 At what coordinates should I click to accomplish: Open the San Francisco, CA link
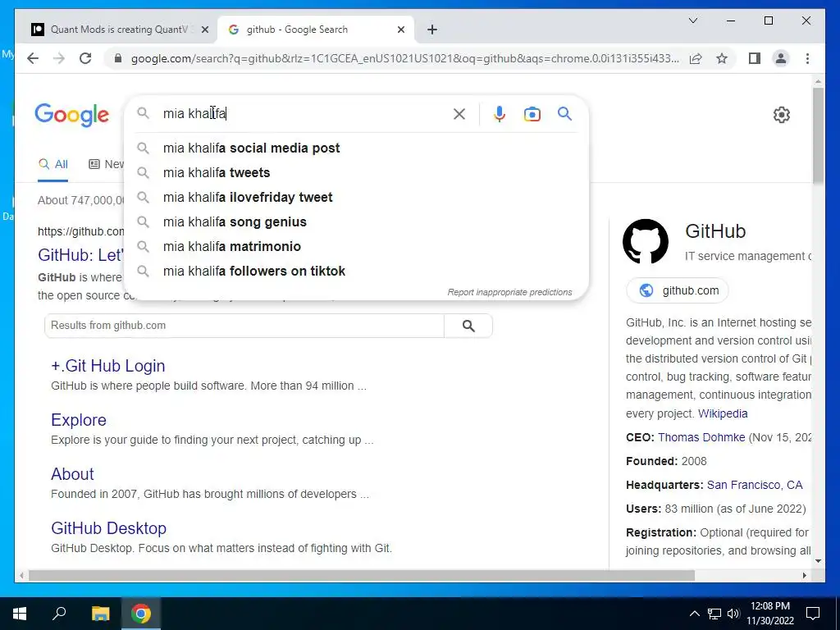coord(755,485)
